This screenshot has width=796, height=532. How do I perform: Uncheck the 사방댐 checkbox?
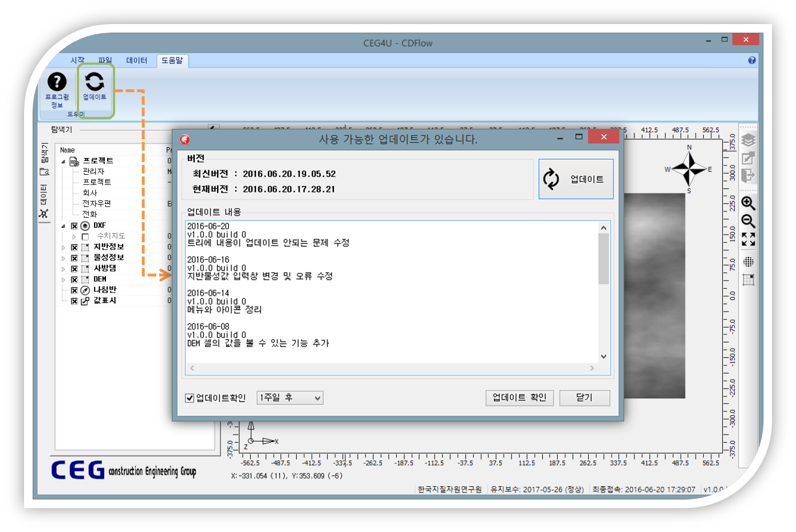(74, 269)
